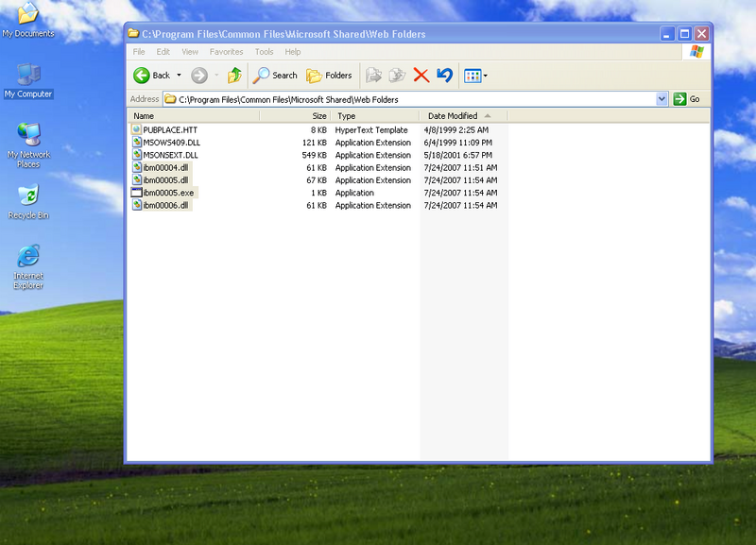Click the 6/4/1999 11:09 PM date
The height and width of the screenshot is (545, 756).
tap(458, 143)
